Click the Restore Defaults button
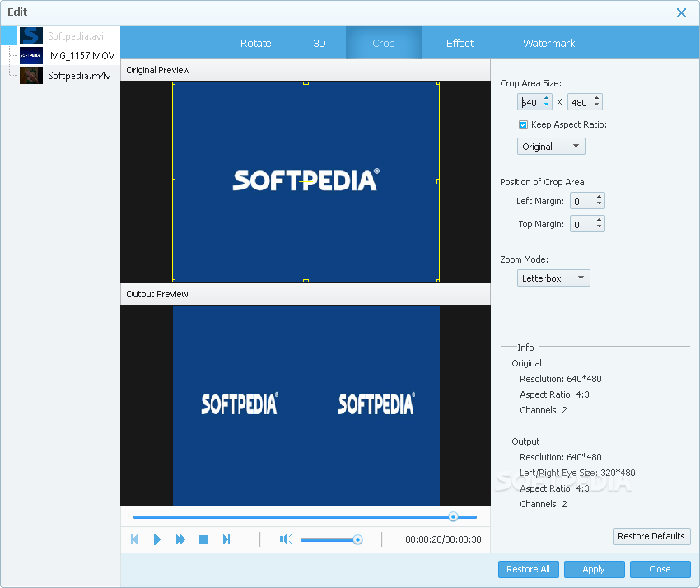The height and width of the screenshot is (588, 700). [651, 536]
